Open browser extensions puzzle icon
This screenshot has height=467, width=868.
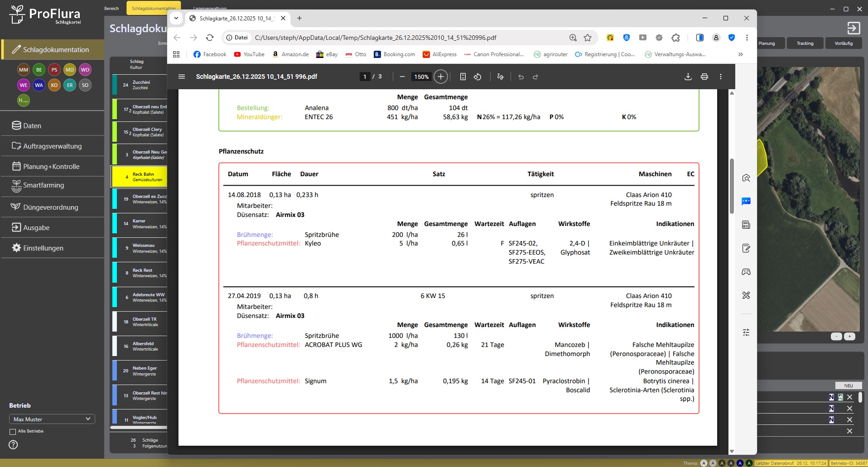tap(675, 38)
